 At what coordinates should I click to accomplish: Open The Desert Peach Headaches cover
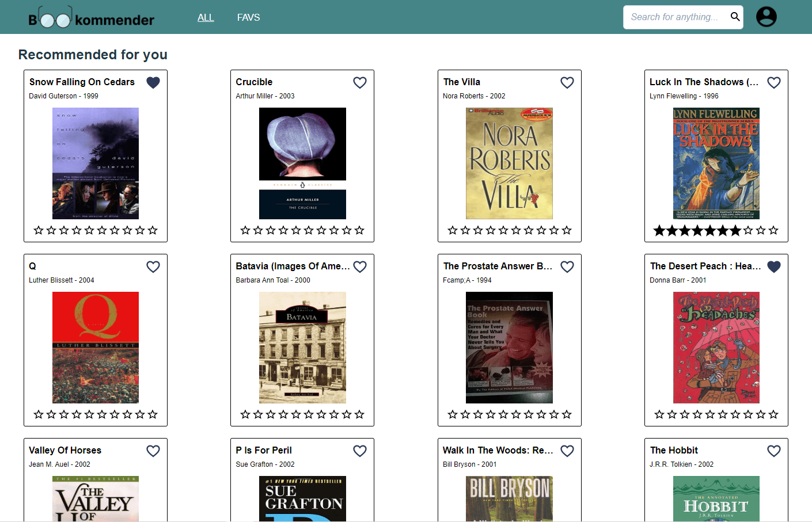click(716, 348)
